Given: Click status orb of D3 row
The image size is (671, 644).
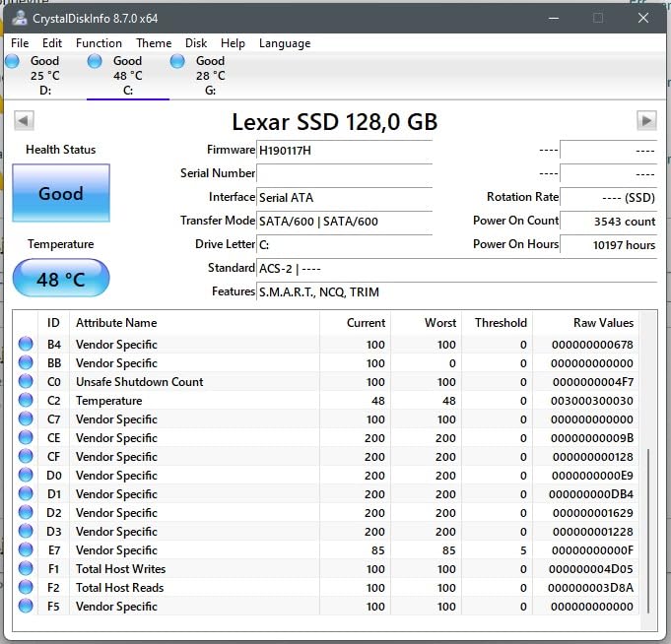Looking at the screenshot, I should click(26, 531).
